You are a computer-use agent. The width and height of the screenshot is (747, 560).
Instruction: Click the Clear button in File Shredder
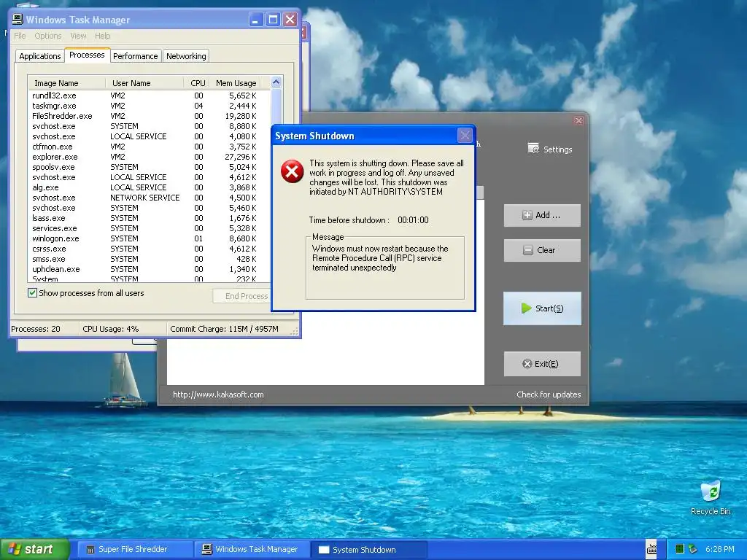(x=542, y=250)
